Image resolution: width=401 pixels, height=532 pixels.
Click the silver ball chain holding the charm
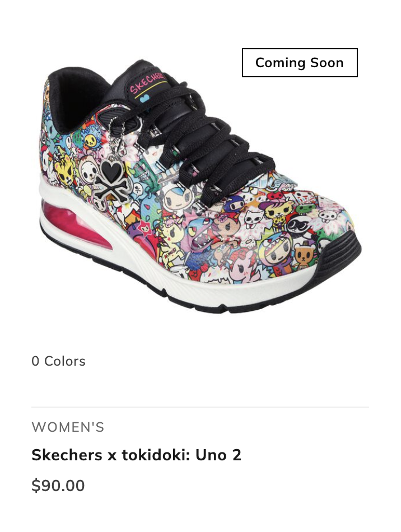[x=115, y=136]
